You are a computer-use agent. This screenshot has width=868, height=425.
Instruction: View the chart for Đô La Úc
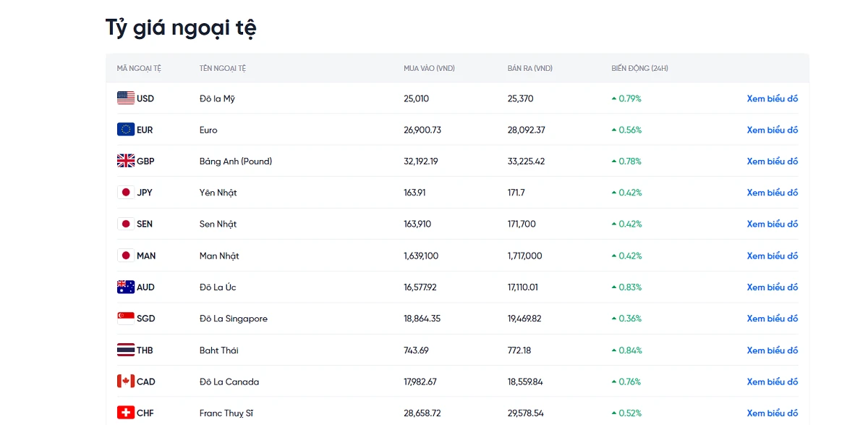(x=772, y=287)
